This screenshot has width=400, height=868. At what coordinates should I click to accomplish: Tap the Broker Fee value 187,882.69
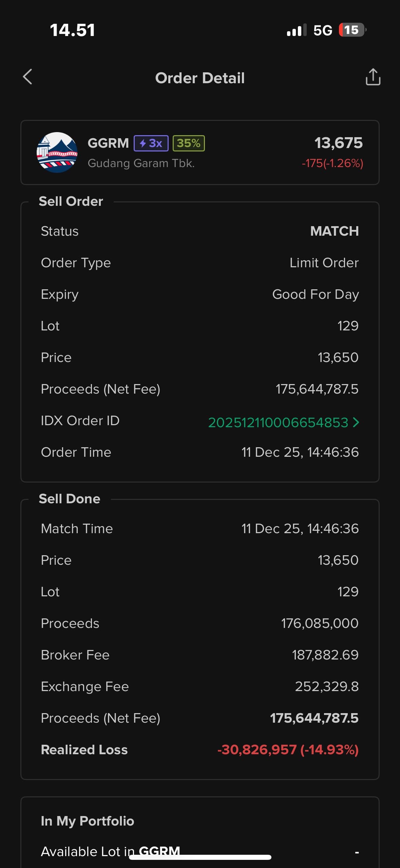(x=325, y=655)
